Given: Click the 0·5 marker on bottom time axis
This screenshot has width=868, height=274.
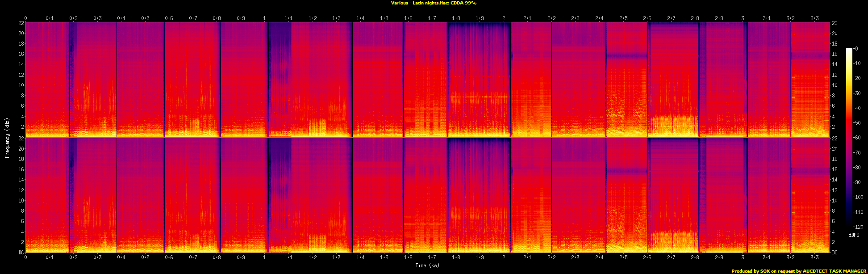Looking at the screenshot, I should (x=145, y=257).
